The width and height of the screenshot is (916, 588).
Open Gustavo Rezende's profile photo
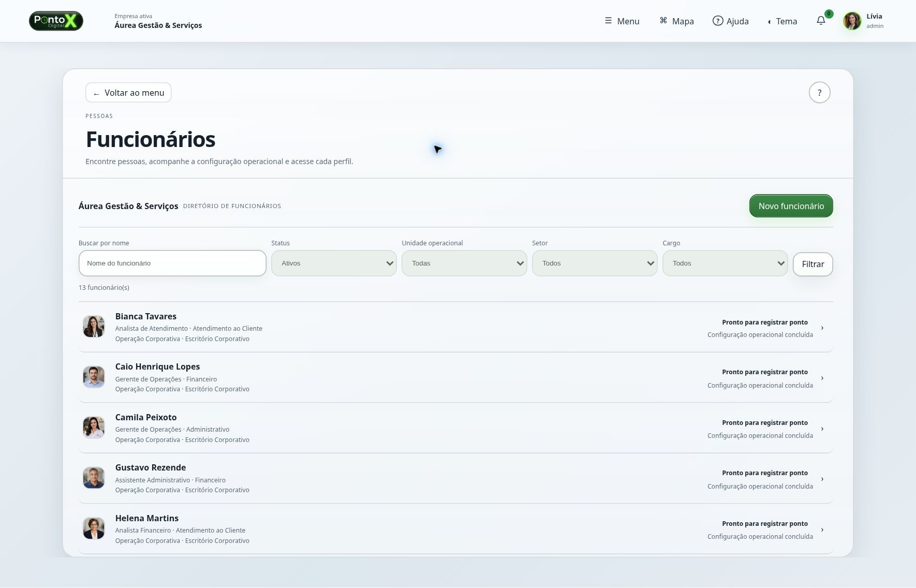[x=94, y=478]
